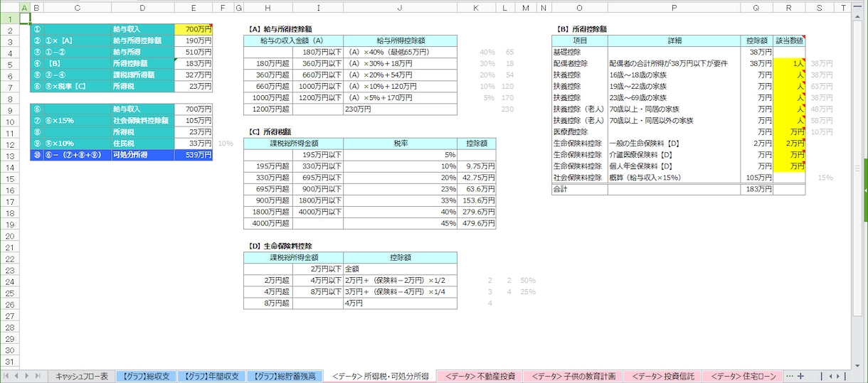Select the 概算（給与収入×15%） cell

coord(674,177)
